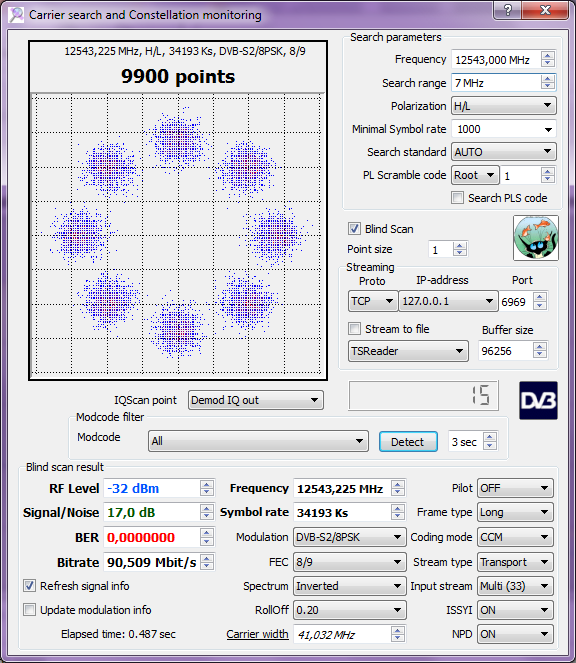Click the constellation diagram plot
The image size is (576, 663).
(178, 234)
